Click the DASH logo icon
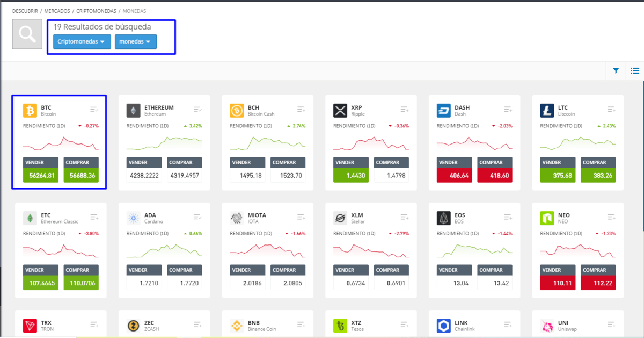 click(444, 111)
